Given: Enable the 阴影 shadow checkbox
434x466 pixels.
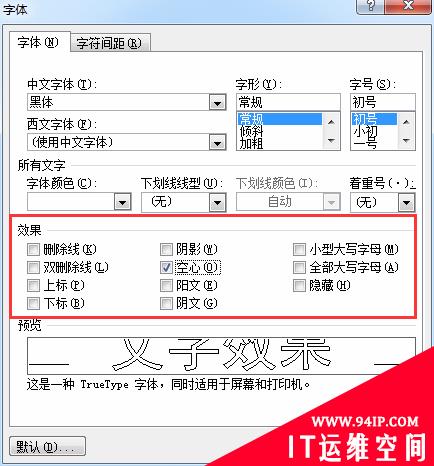Looking at the screenshot, I should tap(166, 249).
